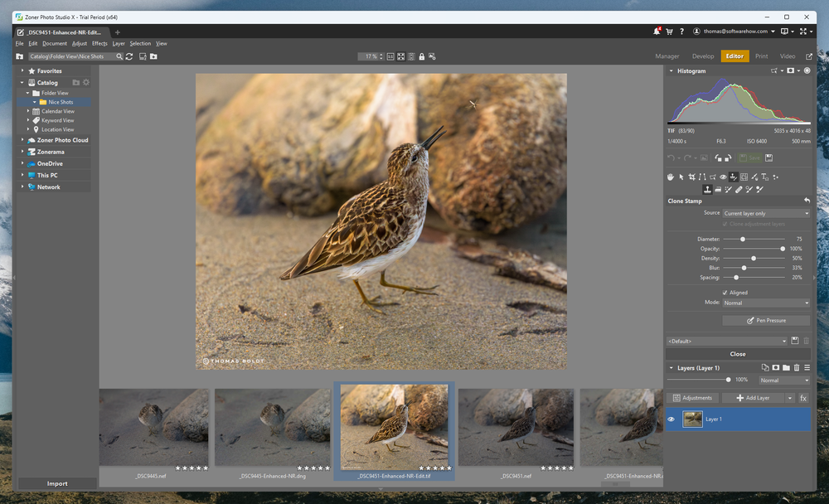The width and height of the screenshot is (829, 504).
Task: Set zoom to 1:1 view
Action: click(x=390, y=56)
